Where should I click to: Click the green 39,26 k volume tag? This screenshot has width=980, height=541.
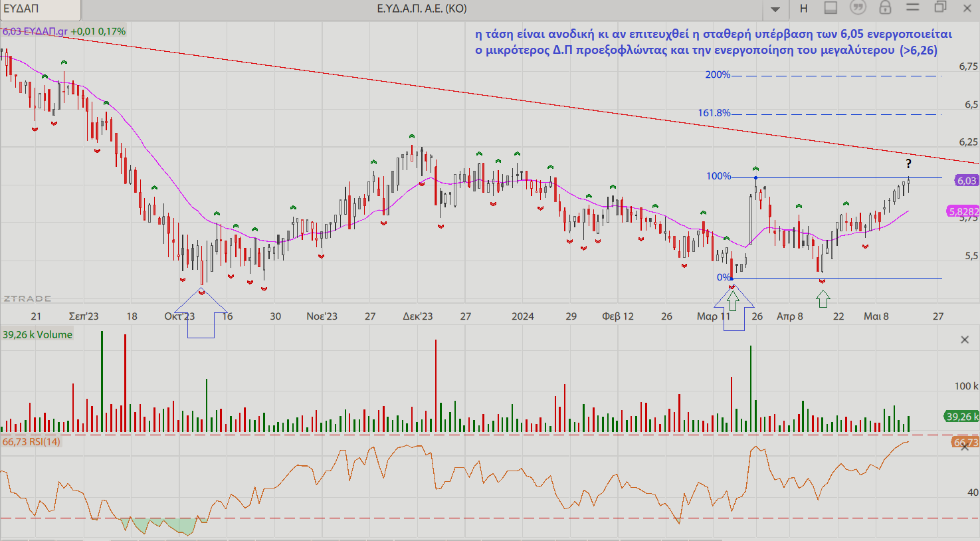962,417
